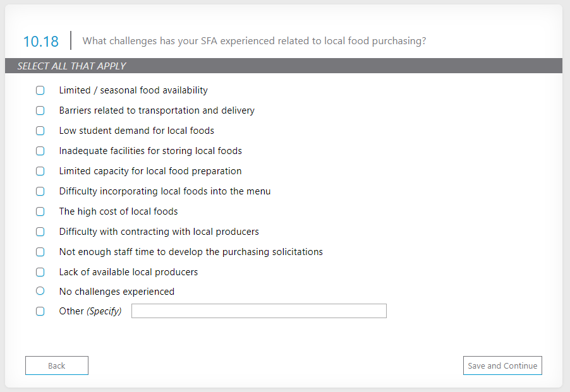Check 'Difficulty with contracting with local producers'
Viewport: 570px width, 392px height.
tap(40, 232)
